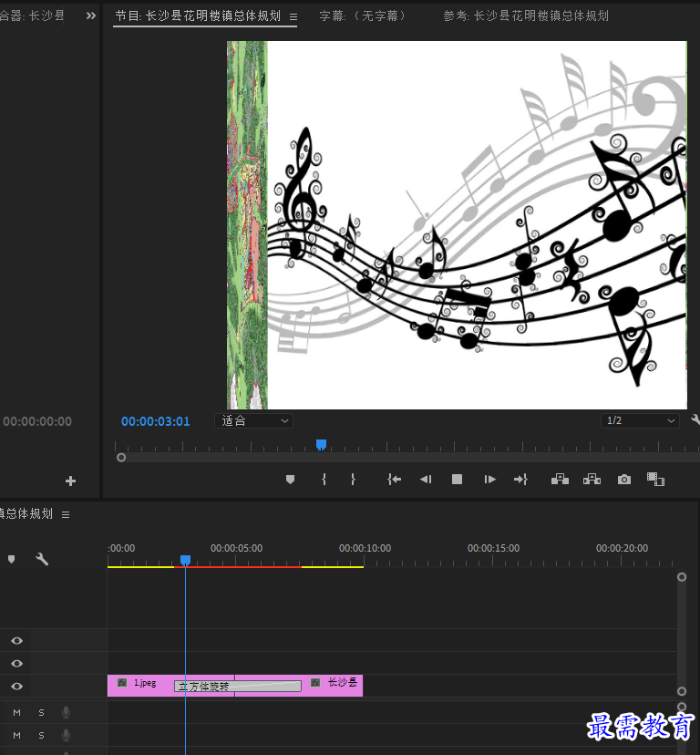The width and height of the screenshot is (700, 755).
Task: Export frame with the camera icon
Action: (624, 480)
